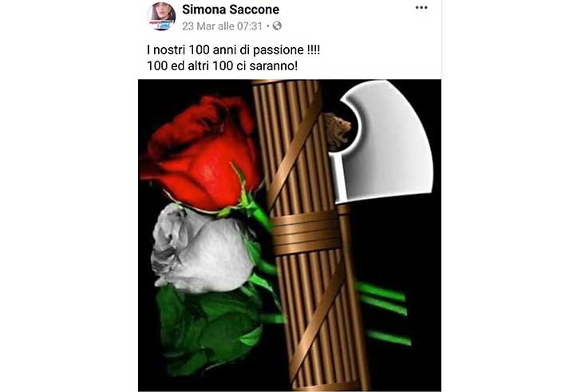
Task: Click the upper diagonal strap on the rods
Action: pos(294,148)
